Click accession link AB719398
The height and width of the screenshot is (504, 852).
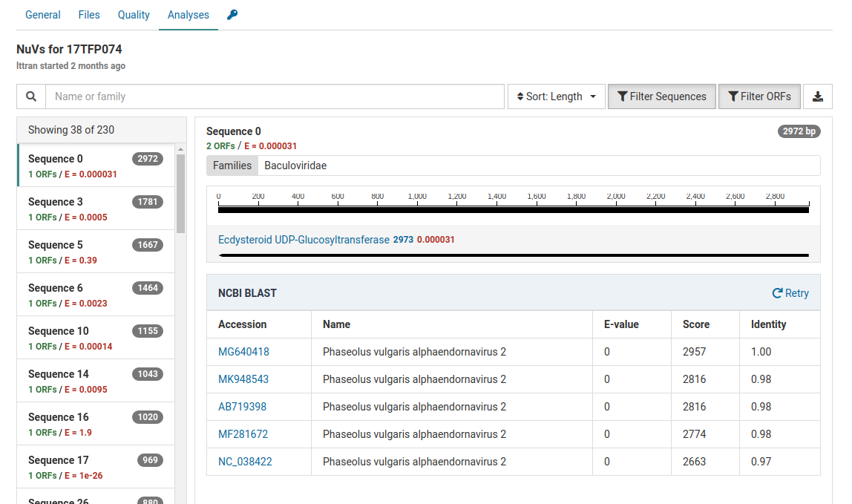(242, 407)
